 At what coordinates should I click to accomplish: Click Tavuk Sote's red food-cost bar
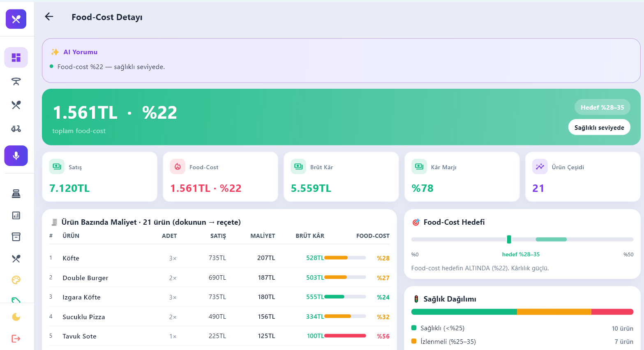coord(345,336)
